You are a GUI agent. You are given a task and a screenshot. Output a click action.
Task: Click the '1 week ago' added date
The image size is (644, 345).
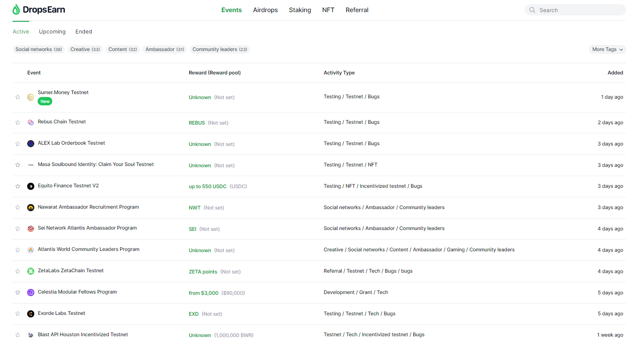pos(610,335)
